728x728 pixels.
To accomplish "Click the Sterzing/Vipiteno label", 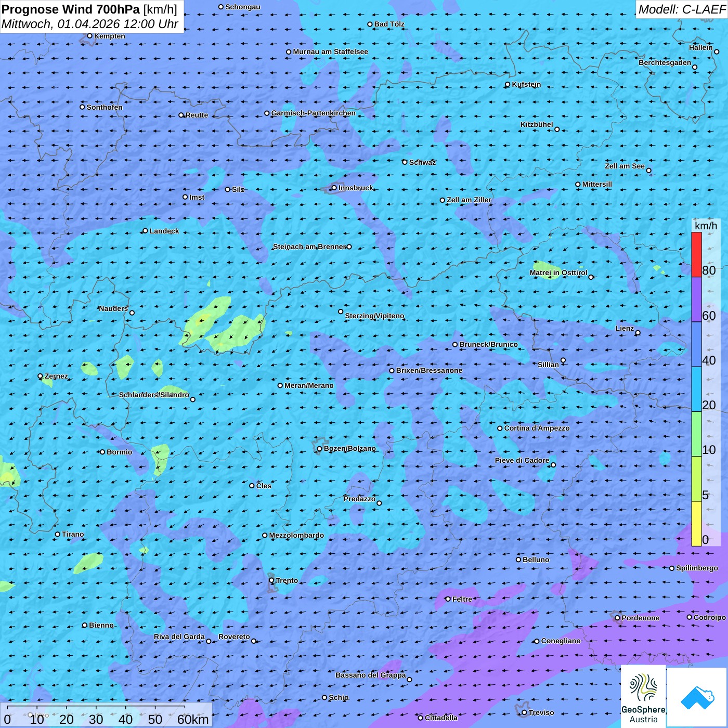I will point(374,316).
